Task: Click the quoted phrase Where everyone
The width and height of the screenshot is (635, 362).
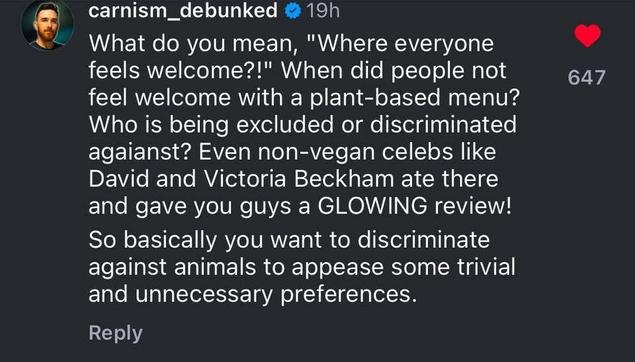Action: pyautogui.click(x=401, y=44)
